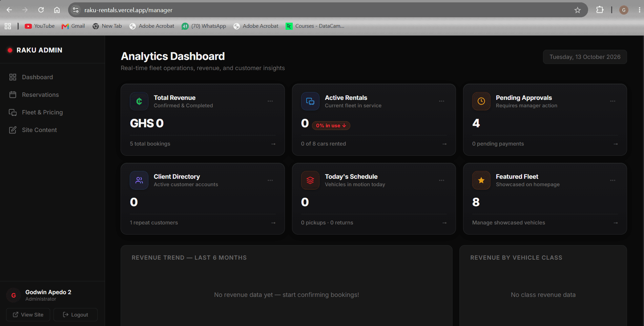The width and height of the screenshot is (644, 326).
Task: Open the Courses - DataCamp bookmark
Action: tap(315, 26)
